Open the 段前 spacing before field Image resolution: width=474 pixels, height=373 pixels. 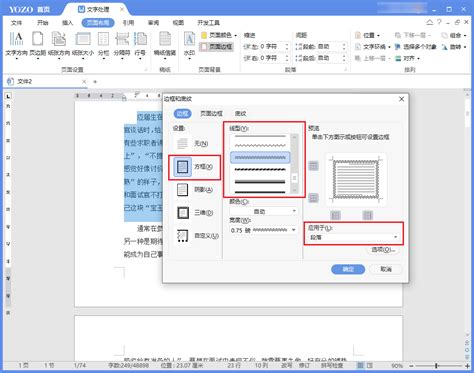[331, 47]
